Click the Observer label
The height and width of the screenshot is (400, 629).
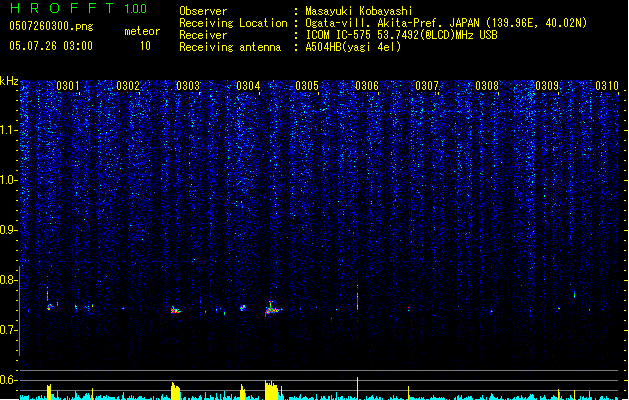pyautogui.click(x=203, y=11)
